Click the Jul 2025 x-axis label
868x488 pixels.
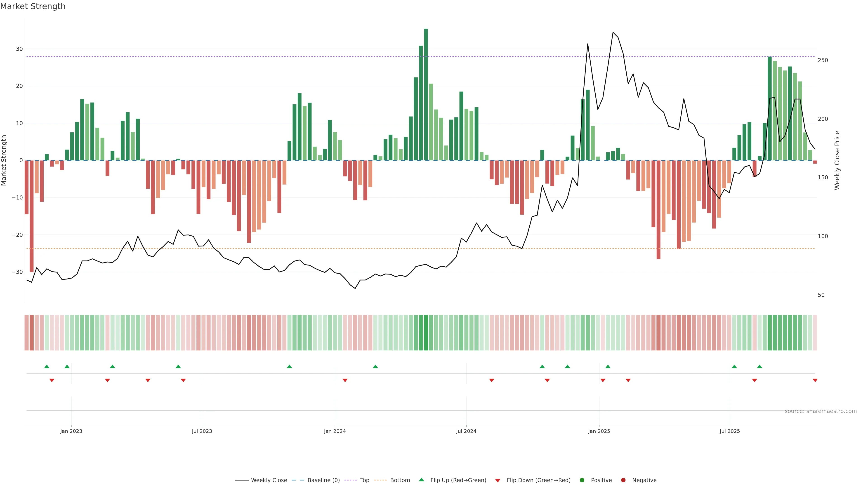click(x=729, y=431)
